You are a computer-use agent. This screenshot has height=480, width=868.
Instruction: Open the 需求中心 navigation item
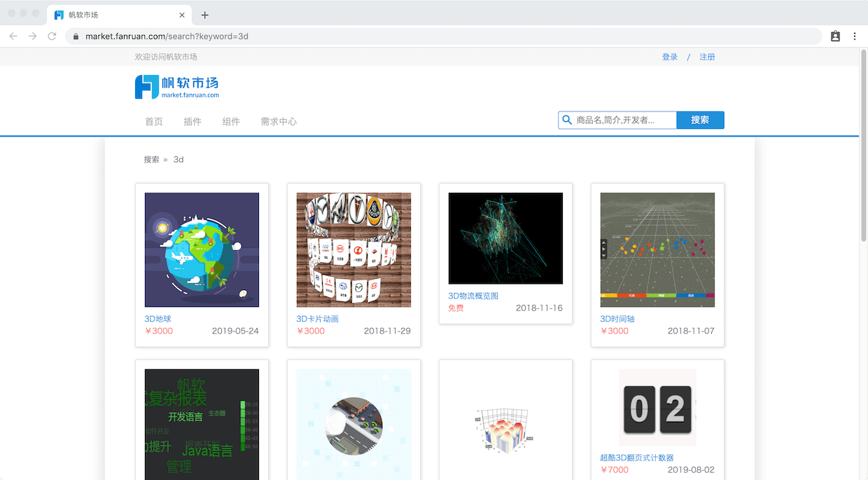tap(279, 122)
